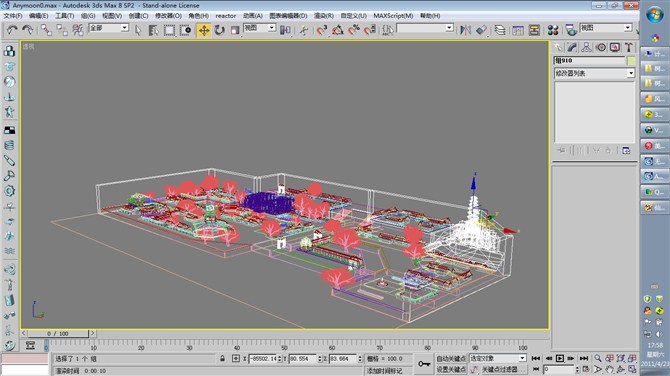Open the MAXScript(M) menu
670x376 pixels.
click(x=393, y=16)
